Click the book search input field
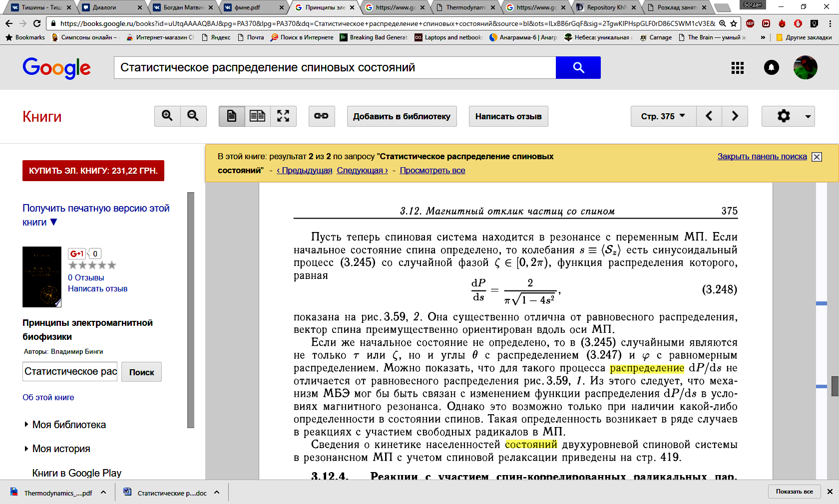Image resolution: width=839 pixels, height=504 pixels. point(70,372)
